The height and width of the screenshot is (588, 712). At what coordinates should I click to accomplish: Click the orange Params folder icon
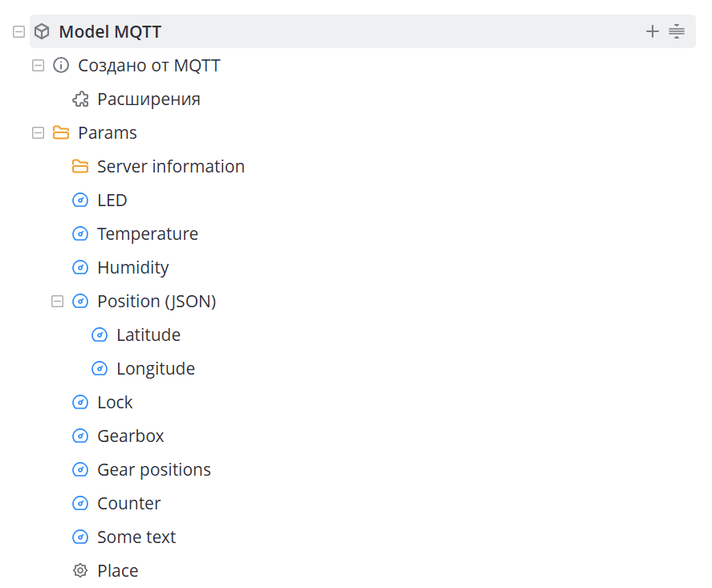pos(61,132)
